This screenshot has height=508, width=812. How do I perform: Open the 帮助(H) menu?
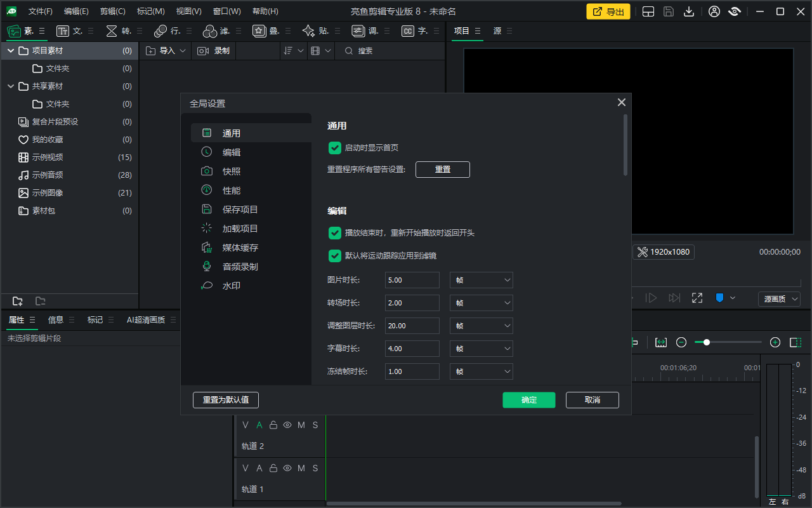point(265,11)
